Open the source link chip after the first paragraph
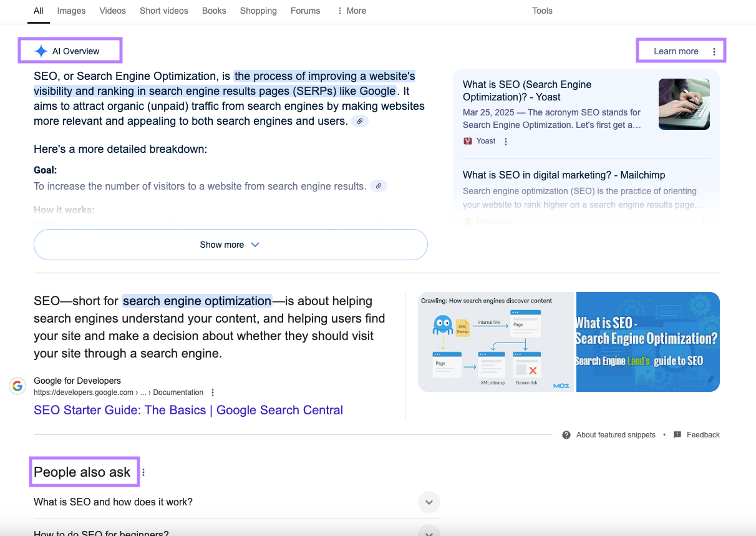Image resolution: width=756 pixels, height=536 pixels. pos(360,121)
